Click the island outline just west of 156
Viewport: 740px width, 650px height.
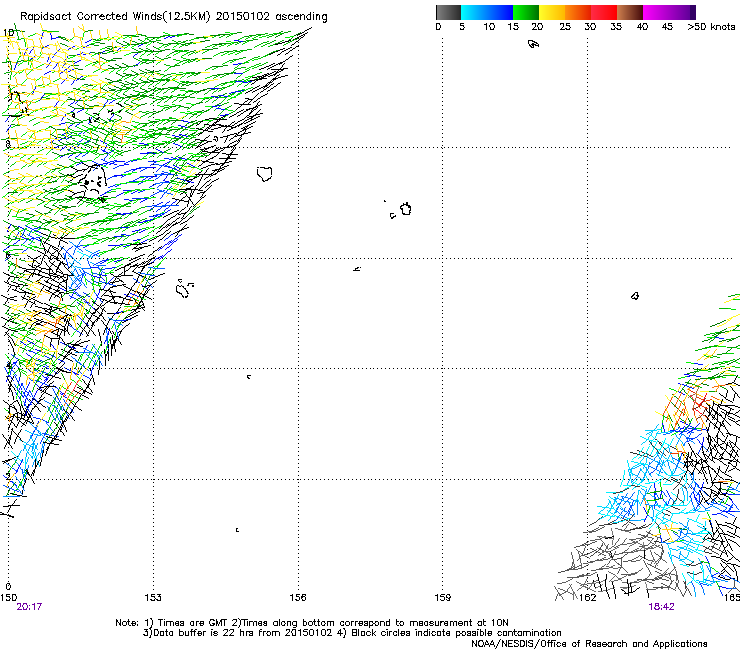[264, 173]
